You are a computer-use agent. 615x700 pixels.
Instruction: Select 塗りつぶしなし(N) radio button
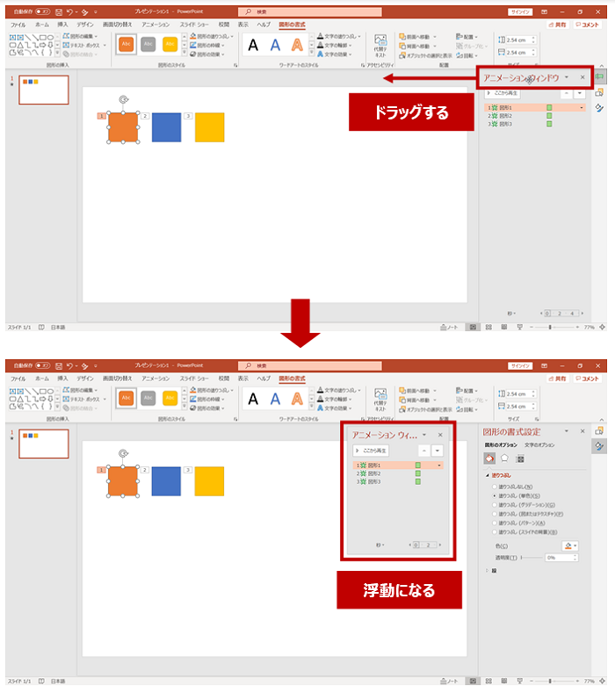494,486
